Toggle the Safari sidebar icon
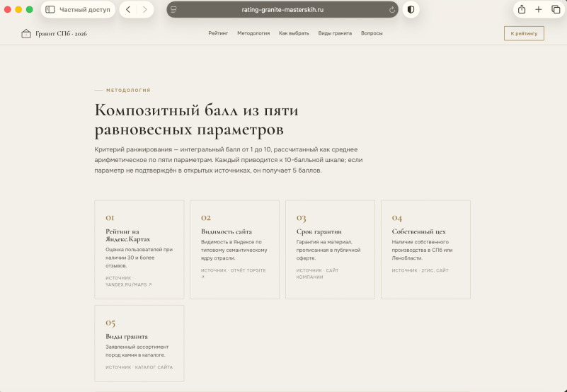Image resolution: width=567 pixels, height=392 pixels. 50,10
